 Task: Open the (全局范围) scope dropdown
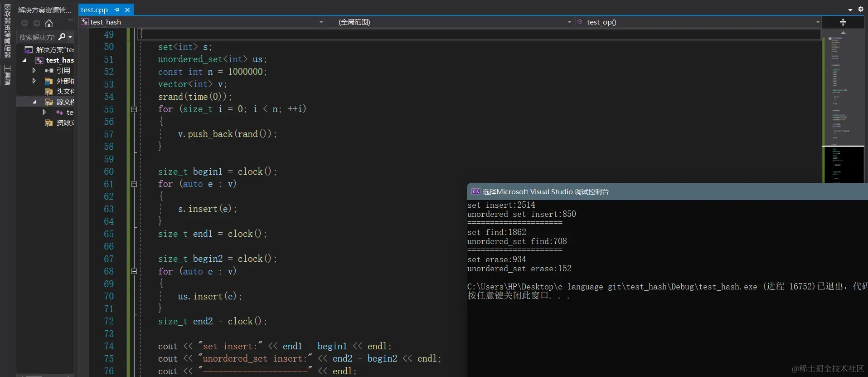pyautogui.click(x=569, y=22)
